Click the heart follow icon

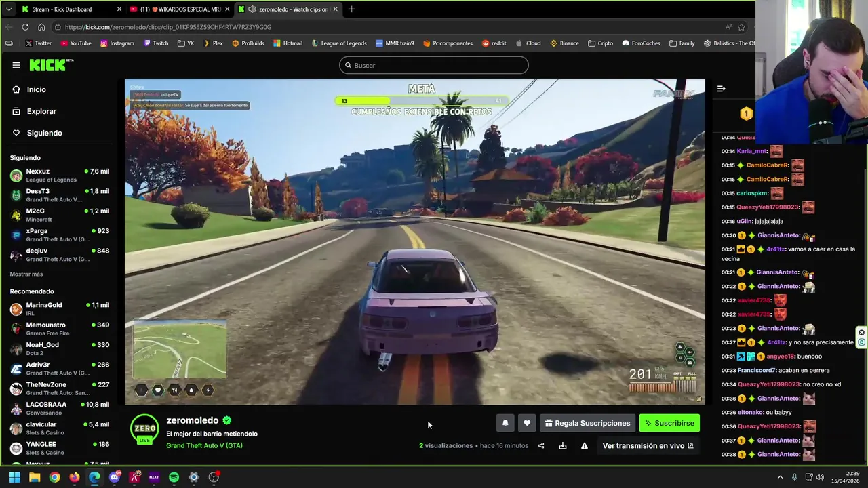(x=527, y=423)
